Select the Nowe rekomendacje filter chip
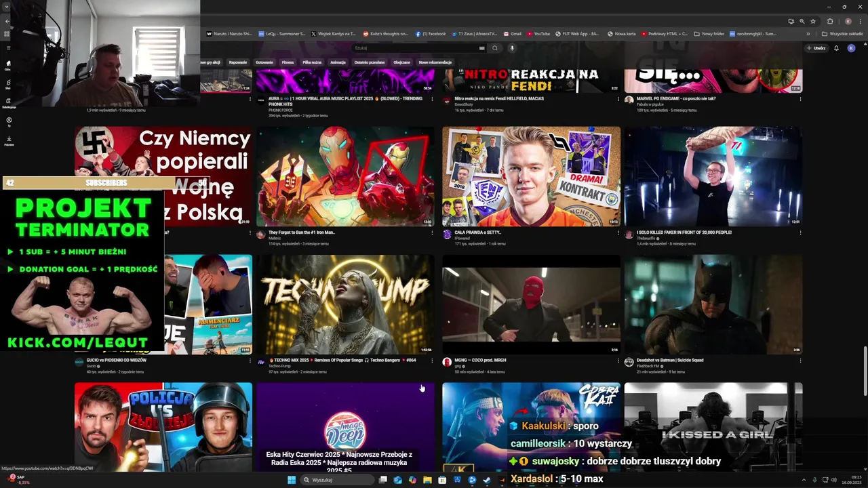This screenshot has height=488, width=868. (x=435, y=62)
